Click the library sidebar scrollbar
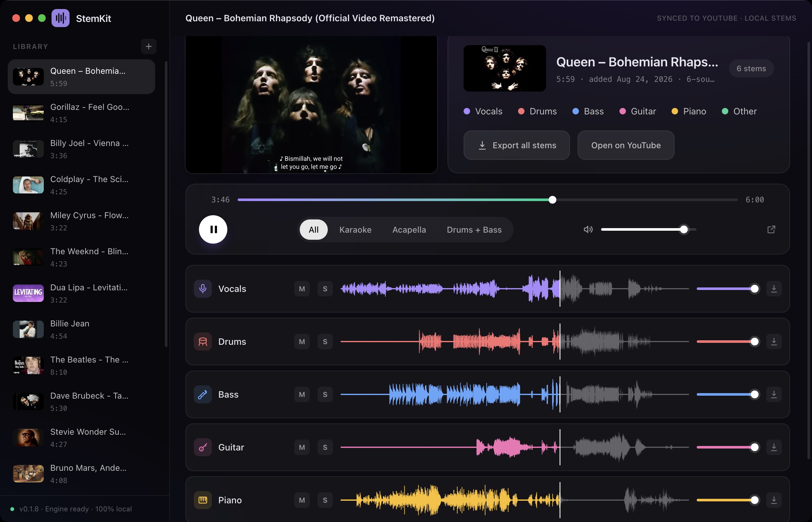Screen dimensions: 812x522 pos(166,204)
